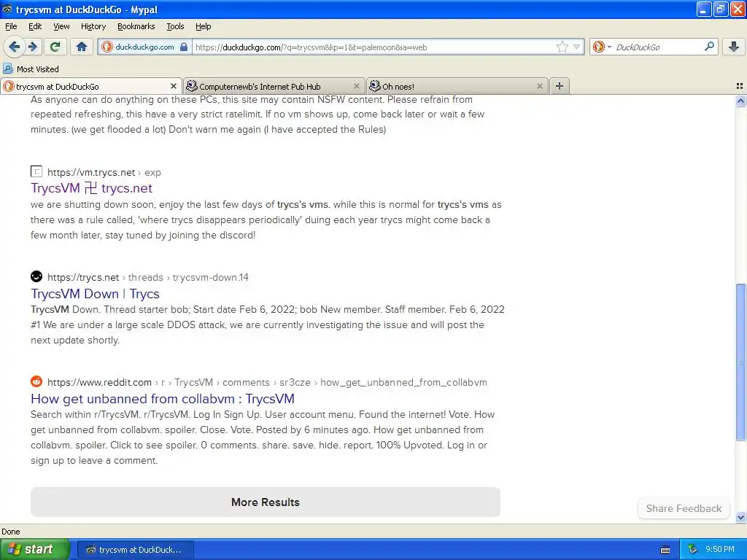This screenshot has height=560, width=747.
Task: Open Most Visited bookmarks folder
Action: click(31, 69)
